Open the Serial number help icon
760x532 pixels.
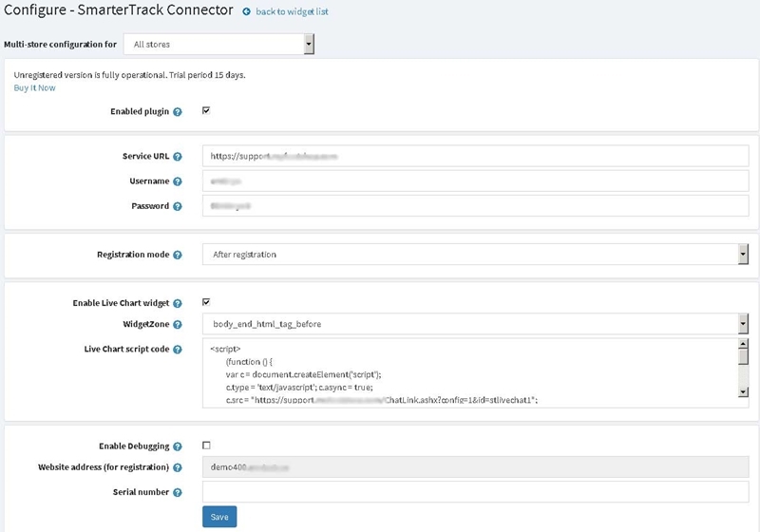pyautogui.click(x=178, y=492)
